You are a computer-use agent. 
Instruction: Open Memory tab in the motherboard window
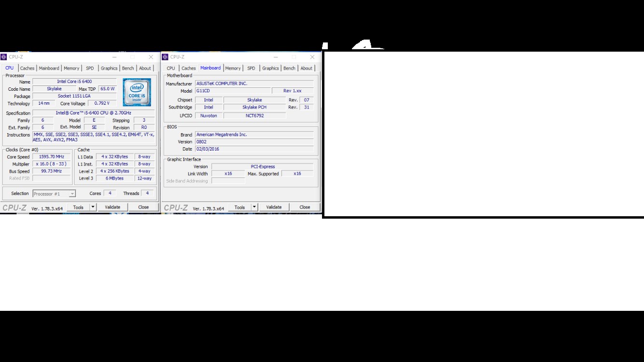tap(233, 68)
